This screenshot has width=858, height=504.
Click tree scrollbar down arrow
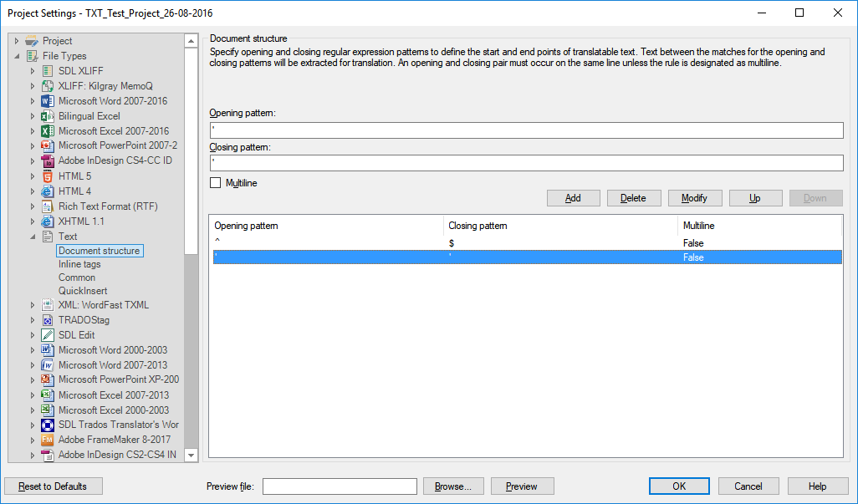point(191,455)
